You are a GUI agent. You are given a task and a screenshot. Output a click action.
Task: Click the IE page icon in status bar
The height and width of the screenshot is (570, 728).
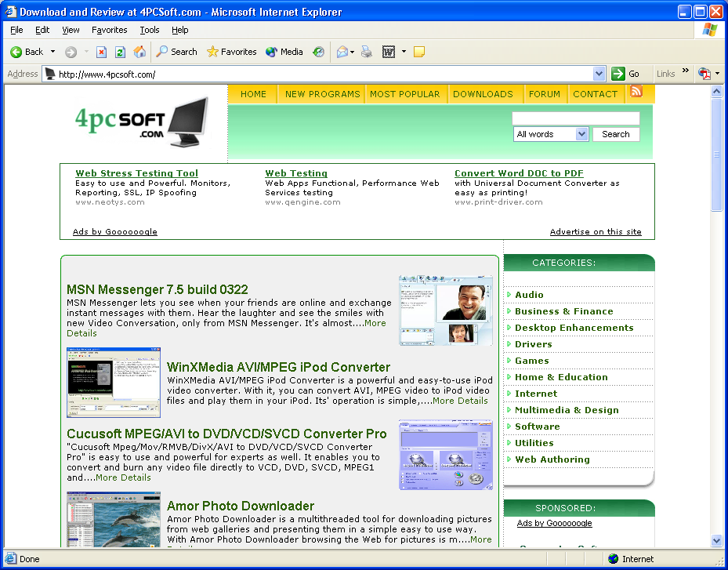coord(11,559)
